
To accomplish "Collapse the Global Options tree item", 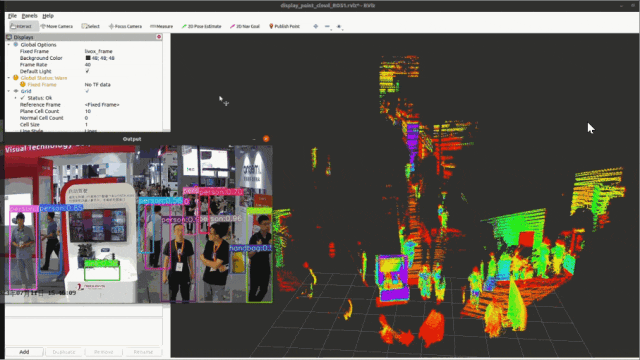I will (9, 44).
